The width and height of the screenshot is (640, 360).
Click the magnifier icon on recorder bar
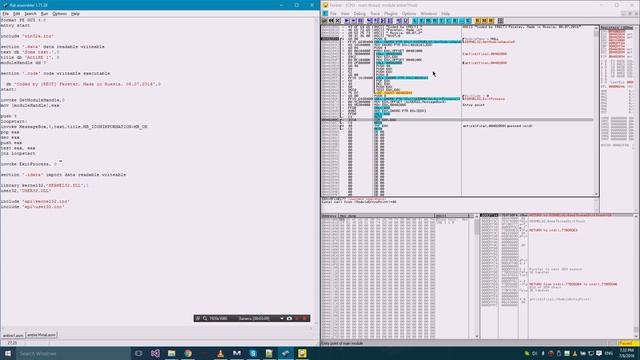coord(205,318)
